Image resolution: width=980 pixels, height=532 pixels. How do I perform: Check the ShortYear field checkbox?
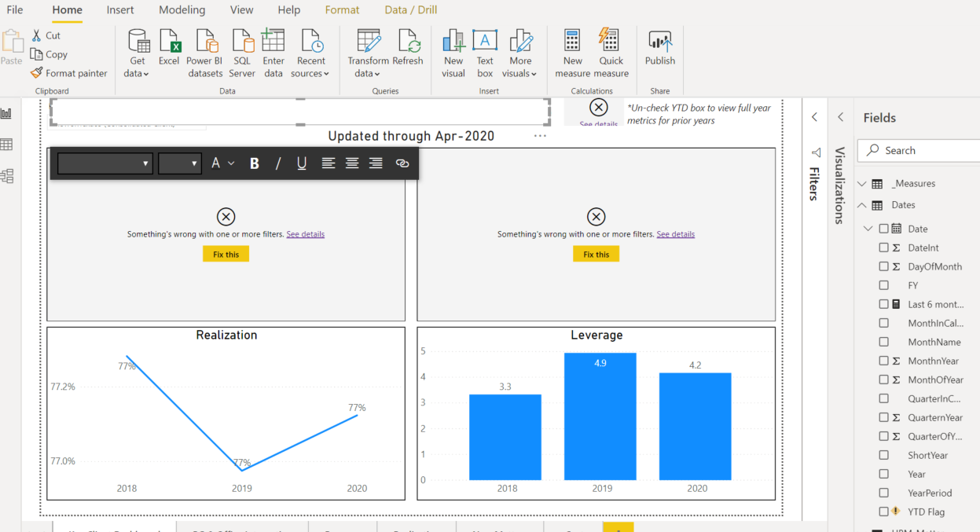pyautogui.click(x=884, y=455)
